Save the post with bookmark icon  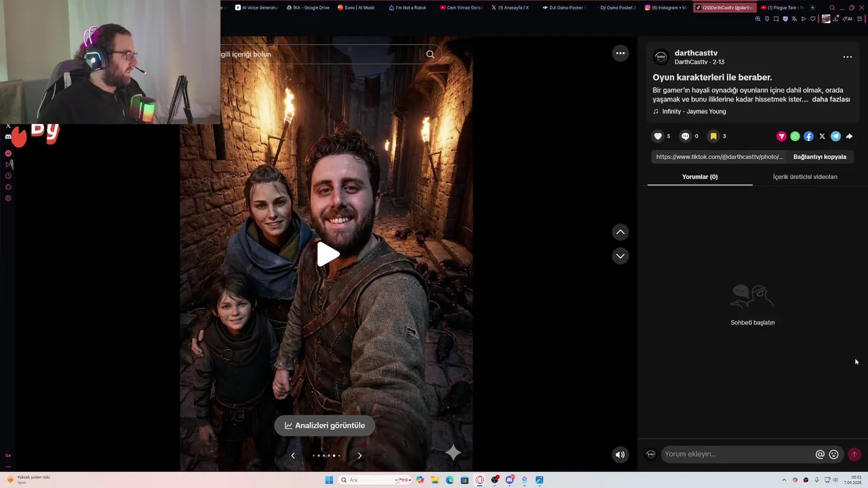coord(713,136)
